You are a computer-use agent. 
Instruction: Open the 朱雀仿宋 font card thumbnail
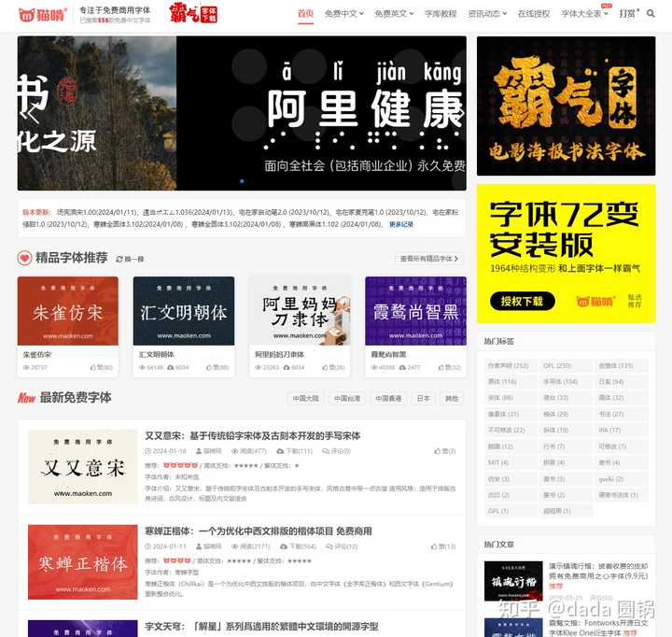[68, 311]
